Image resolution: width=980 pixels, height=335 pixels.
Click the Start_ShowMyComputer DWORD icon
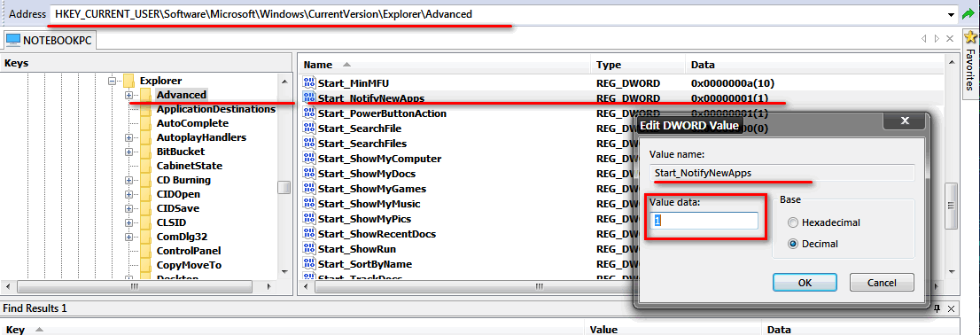(x=309, y=158)
